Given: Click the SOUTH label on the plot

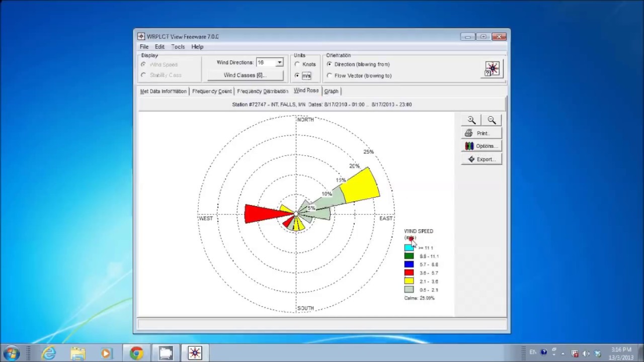Looking at the screenshot, I should [305, 308].
